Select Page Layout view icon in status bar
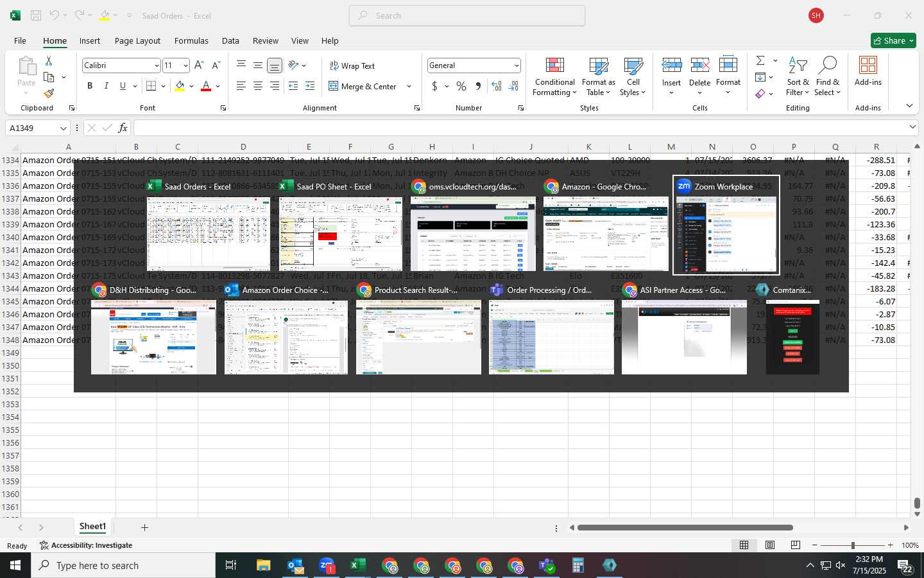This screenshot has height=578, width=924. coord(770,545)
